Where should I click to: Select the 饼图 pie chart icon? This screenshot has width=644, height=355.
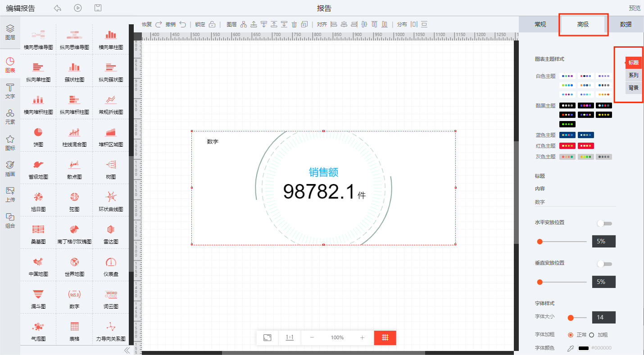tap(38, 132)
